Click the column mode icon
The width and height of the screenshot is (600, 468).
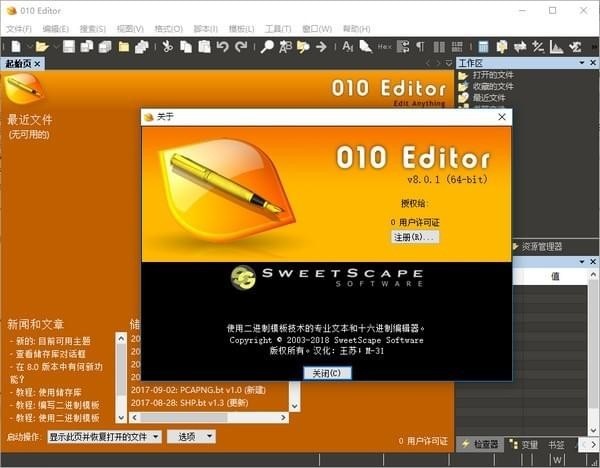(x=439, y=47)
